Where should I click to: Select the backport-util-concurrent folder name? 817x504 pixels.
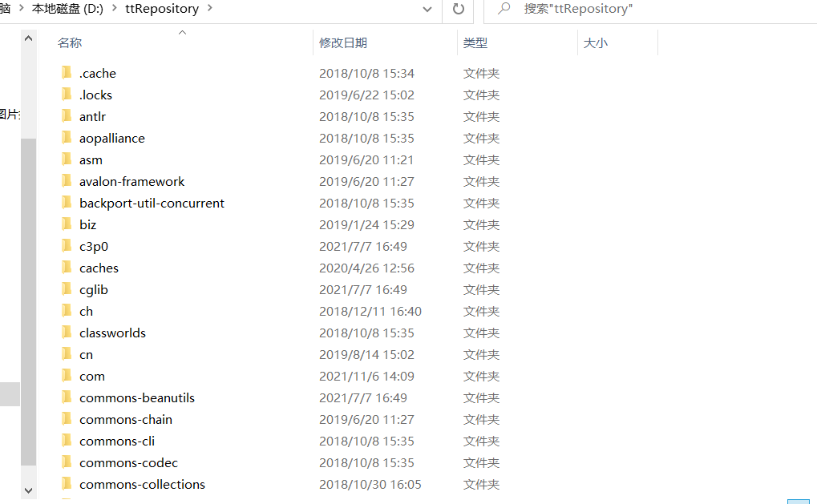coord(152,203)
